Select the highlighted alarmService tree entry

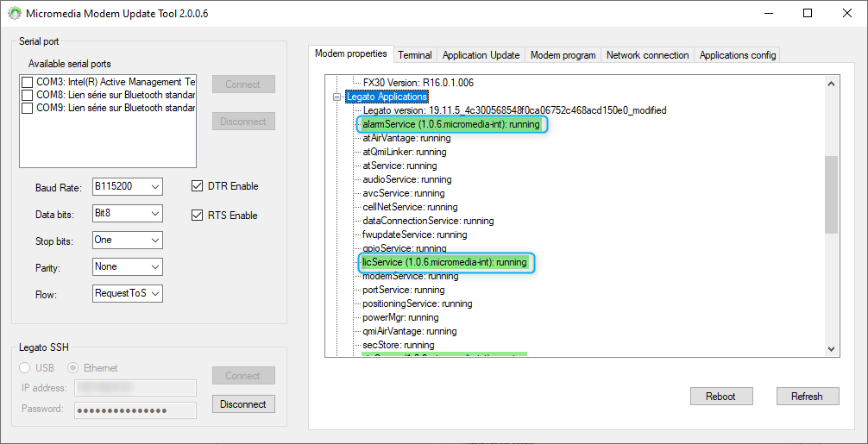[451, 124]
